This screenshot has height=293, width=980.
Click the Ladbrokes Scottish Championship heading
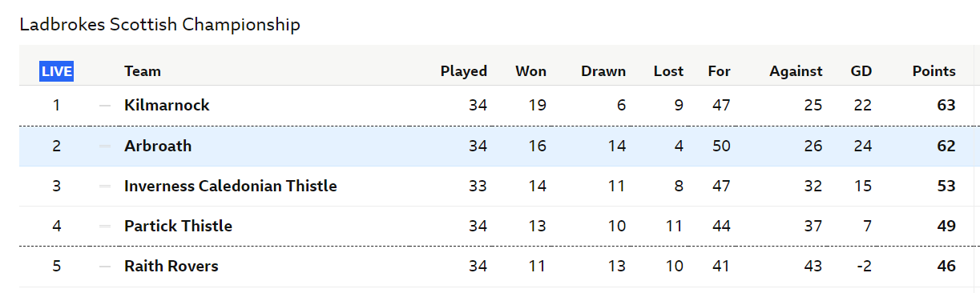[159, 25]
